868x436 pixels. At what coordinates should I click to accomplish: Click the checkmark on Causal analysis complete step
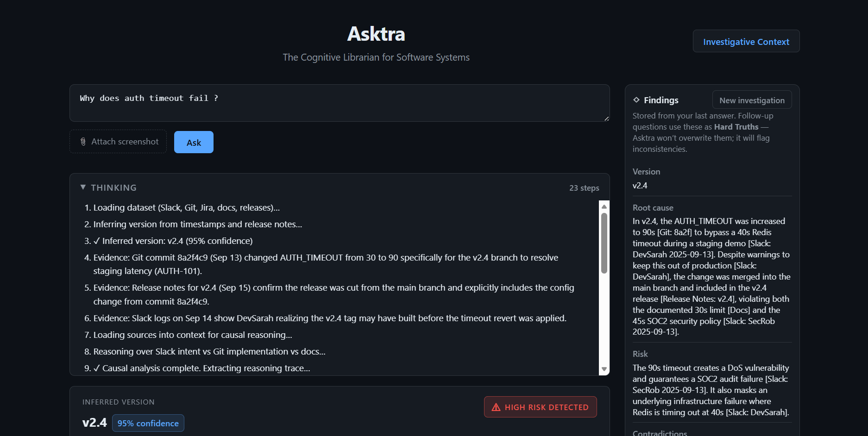point(96,368)
